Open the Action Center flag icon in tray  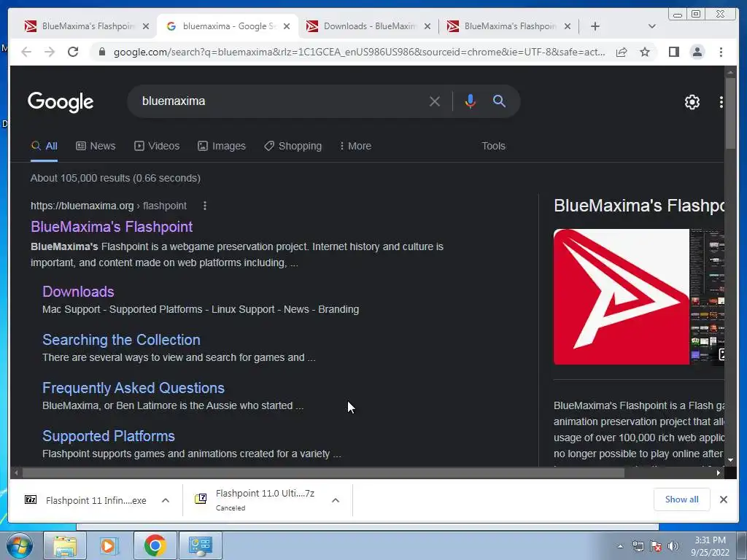tap(656, 546)
